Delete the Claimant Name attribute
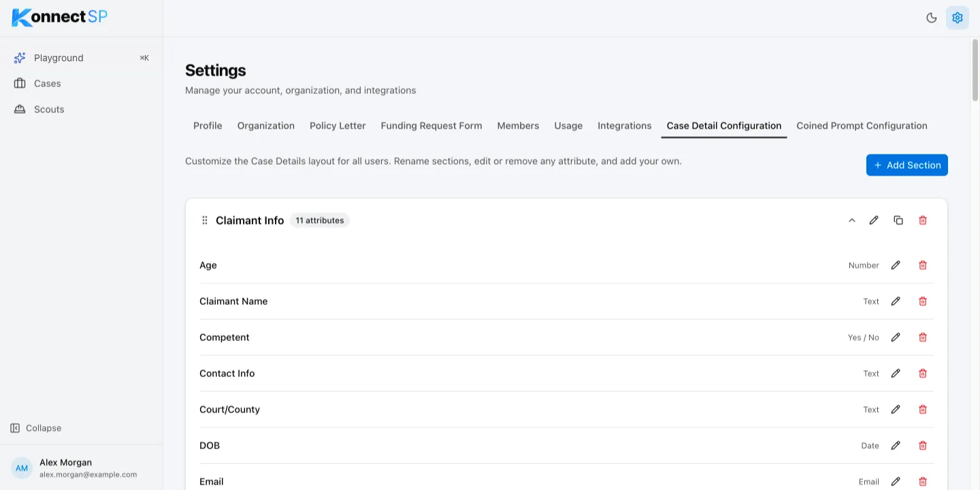 click(x=923, y=301)
